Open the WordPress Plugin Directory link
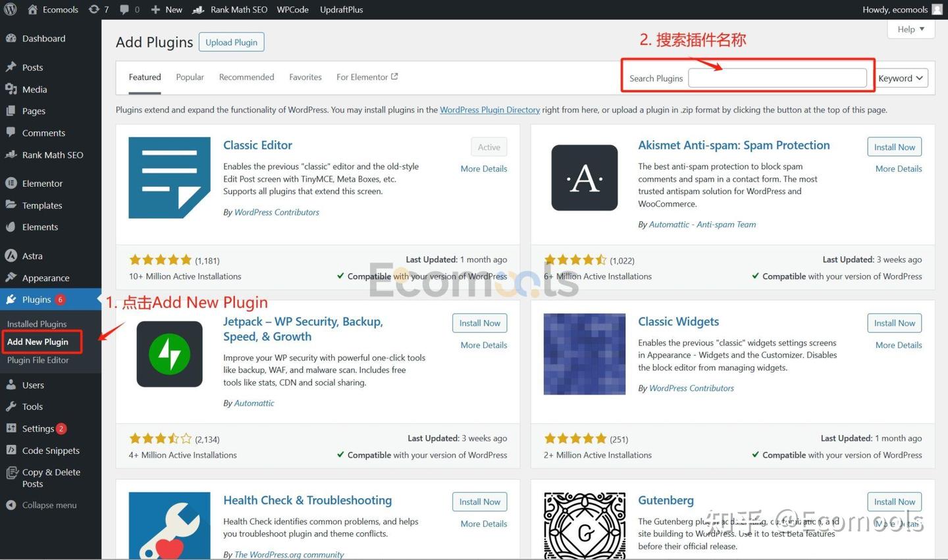Image resolution: width=948 pixels, height=560 pixels. pyautogui.click(x=489, y=110)
